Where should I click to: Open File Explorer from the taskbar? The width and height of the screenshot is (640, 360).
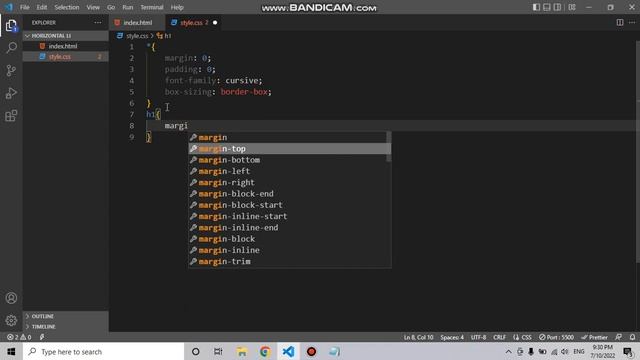pos(242,351)
